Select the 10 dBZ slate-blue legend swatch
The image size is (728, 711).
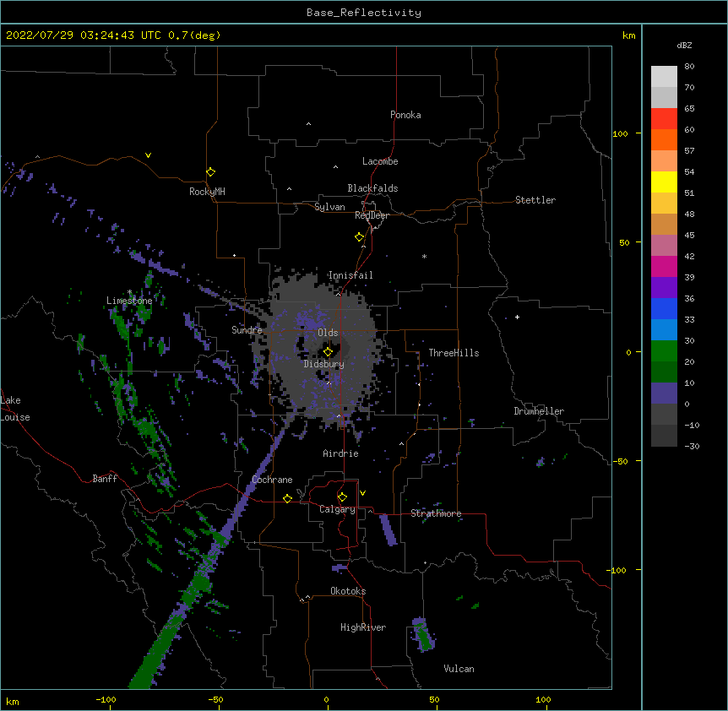[664, 393]
